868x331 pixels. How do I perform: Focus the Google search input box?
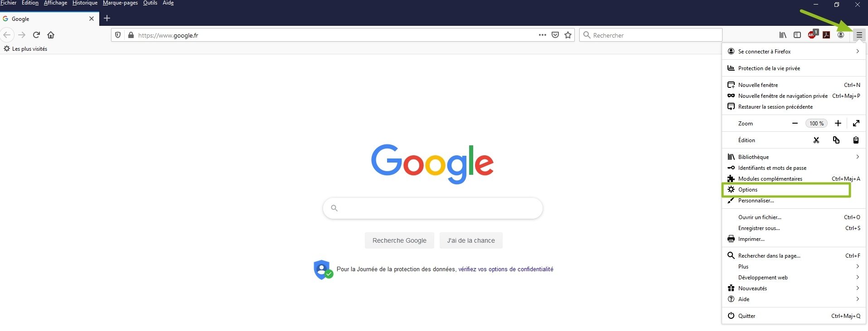coord(433,208)
